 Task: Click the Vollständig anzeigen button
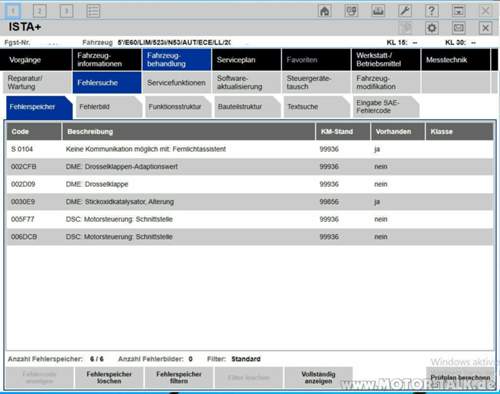[318, 377]
